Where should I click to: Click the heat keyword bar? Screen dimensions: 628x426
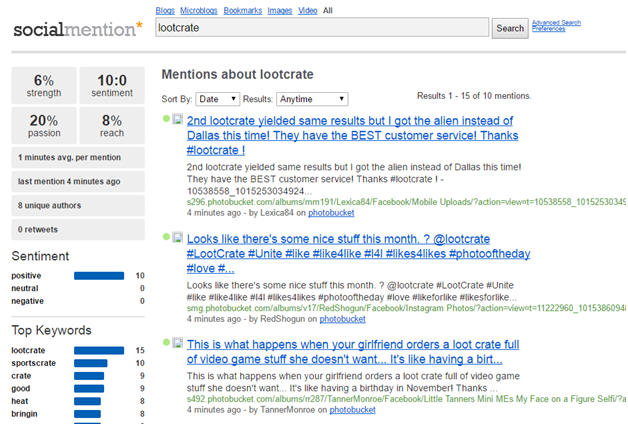pos(87,401)
